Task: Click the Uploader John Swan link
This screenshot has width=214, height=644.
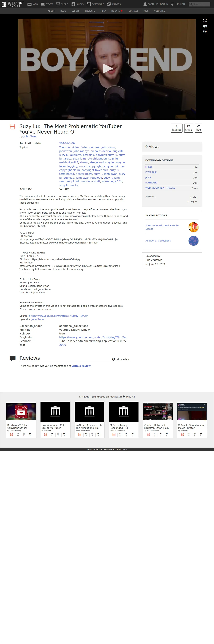Action: [38, 319]
